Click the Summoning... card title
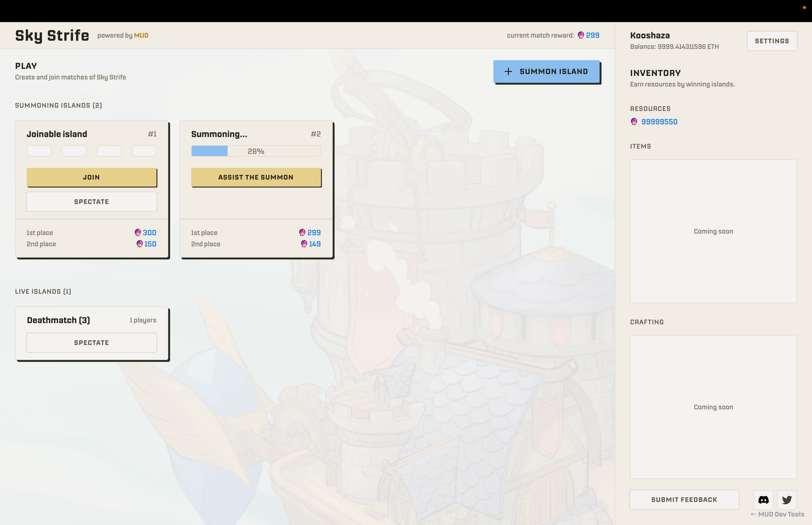 [x=219, y=134]
